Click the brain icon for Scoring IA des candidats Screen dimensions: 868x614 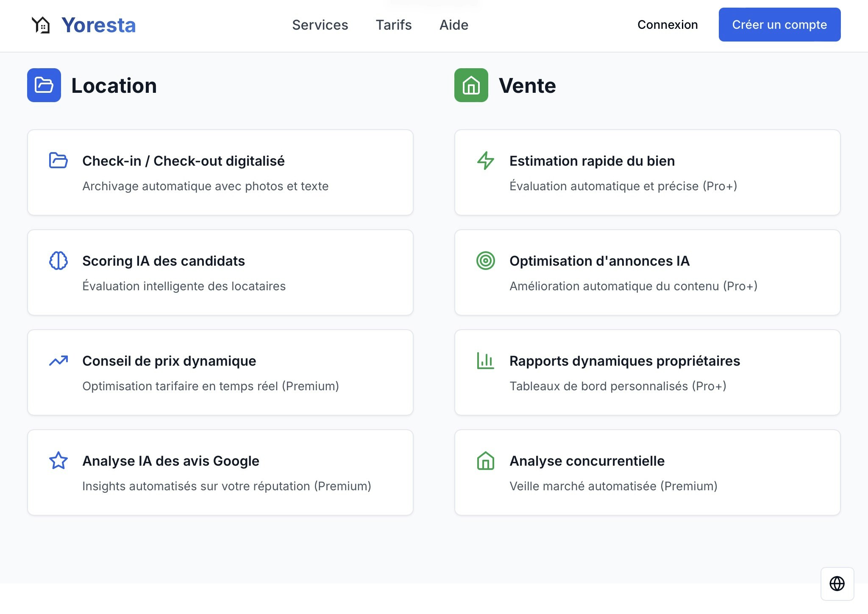tap(58, 261)
